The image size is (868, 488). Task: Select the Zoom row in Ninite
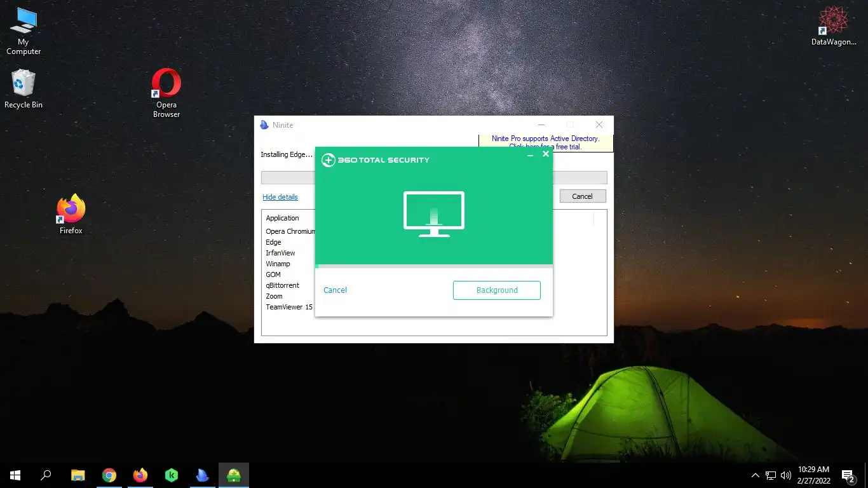coord(274,296)
